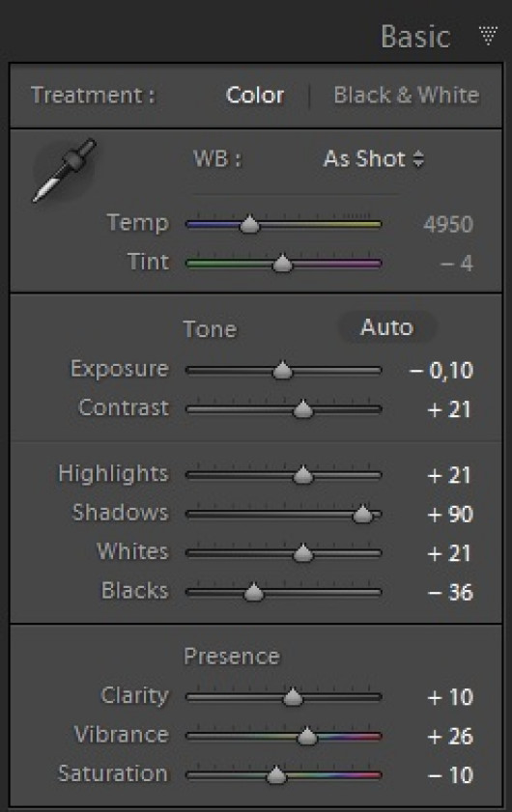Click the Highlights slider knob
This screenshot has width=512, height=812.
[x=303, y=475]
